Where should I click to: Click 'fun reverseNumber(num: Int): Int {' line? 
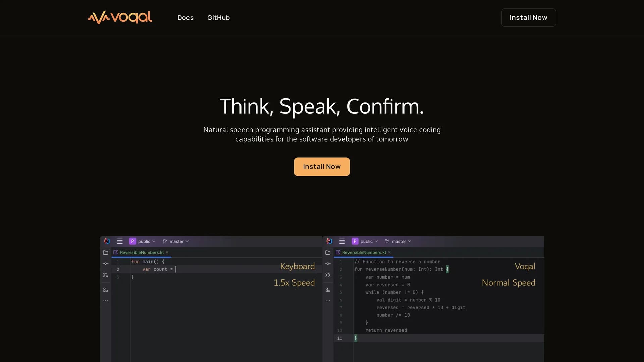401,269
